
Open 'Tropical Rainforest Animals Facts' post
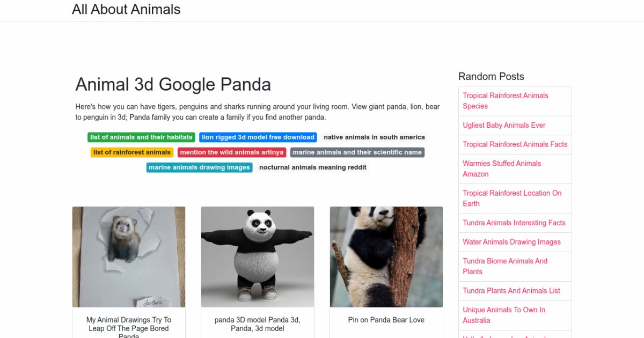point(515,144)
